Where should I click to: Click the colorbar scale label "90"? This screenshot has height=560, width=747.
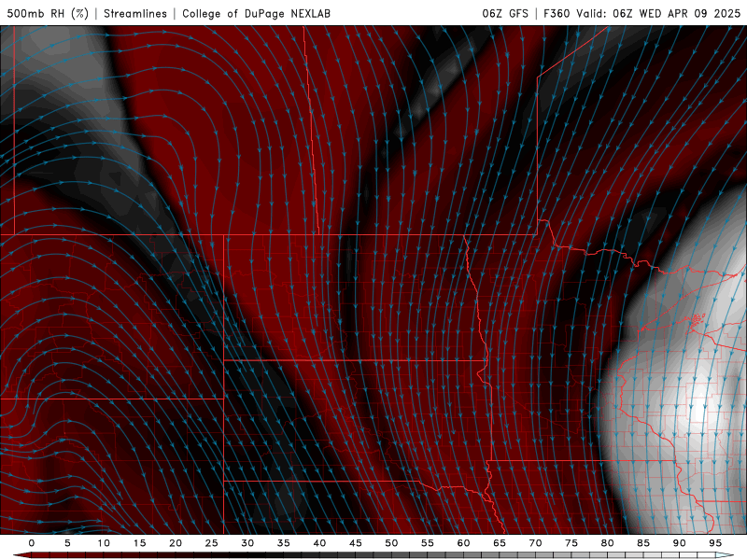tap(680, 543)
